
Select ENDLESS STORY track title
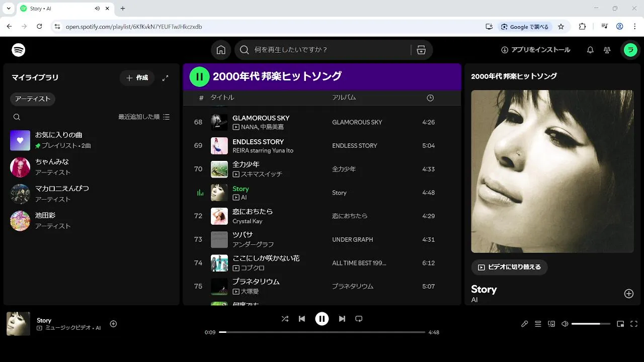pos(258,142)
